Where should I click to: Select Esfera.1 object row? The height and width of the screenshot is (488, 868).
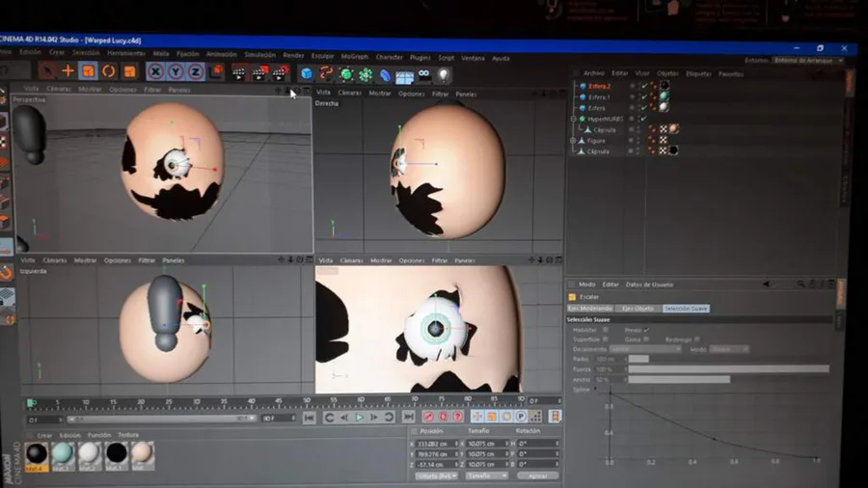tap(600, 97)
